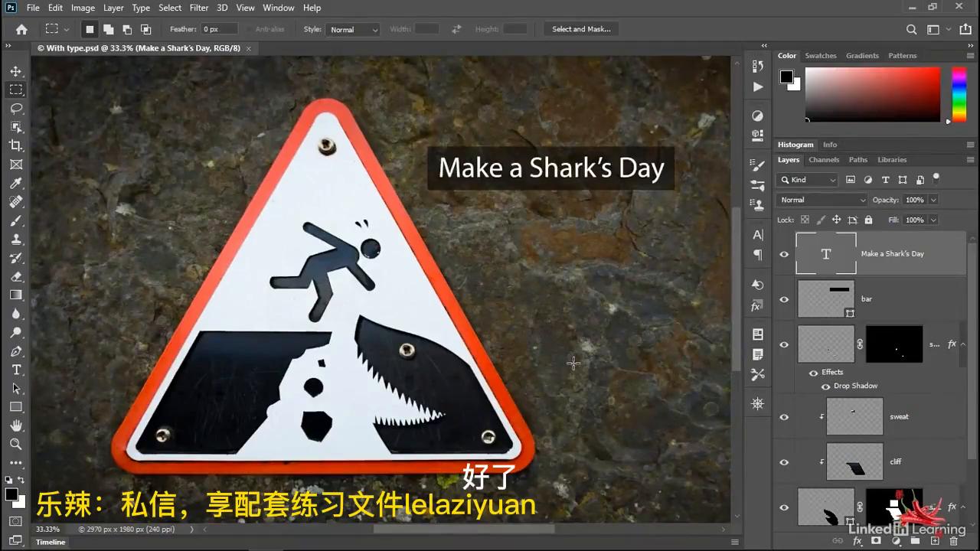Click the Make a Shark's Day layer thumbnail
The height and width of the screenshot is (551, 980).
coord(826,253)
